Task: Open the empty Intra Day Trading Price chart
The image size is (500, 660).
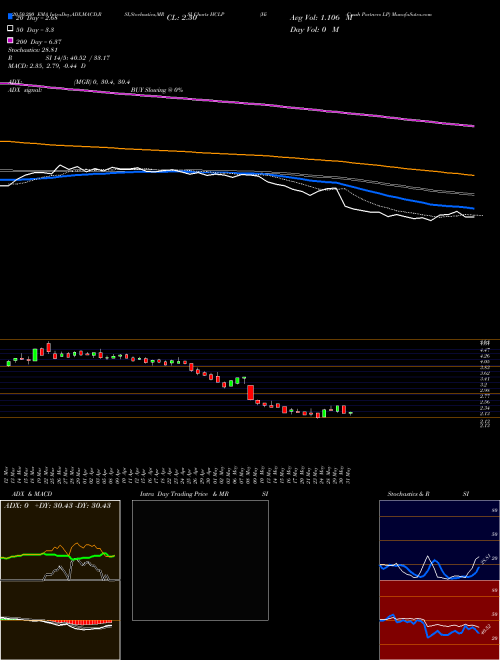Action: click(x=200, y=560)
